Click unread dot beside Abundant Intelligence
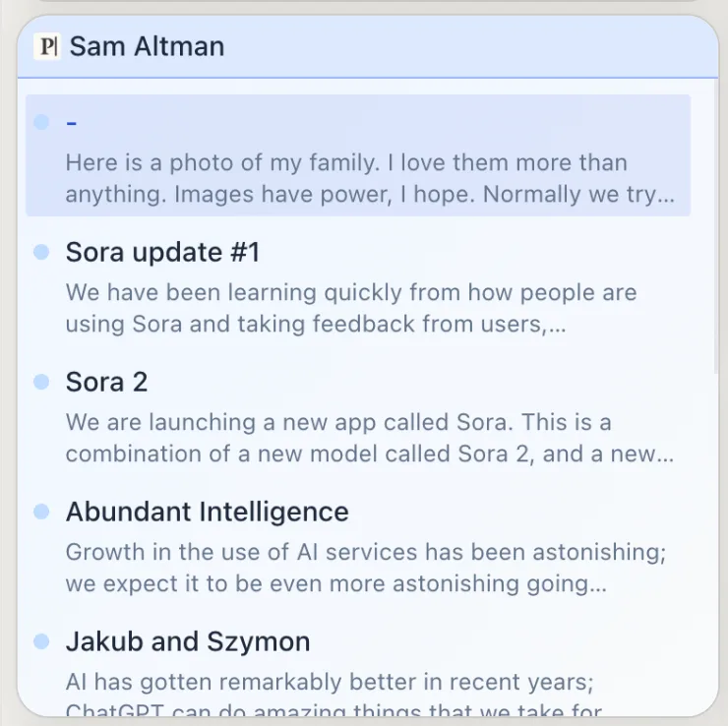The height and width of the screenshot is (726, 728). click(41, 512)
